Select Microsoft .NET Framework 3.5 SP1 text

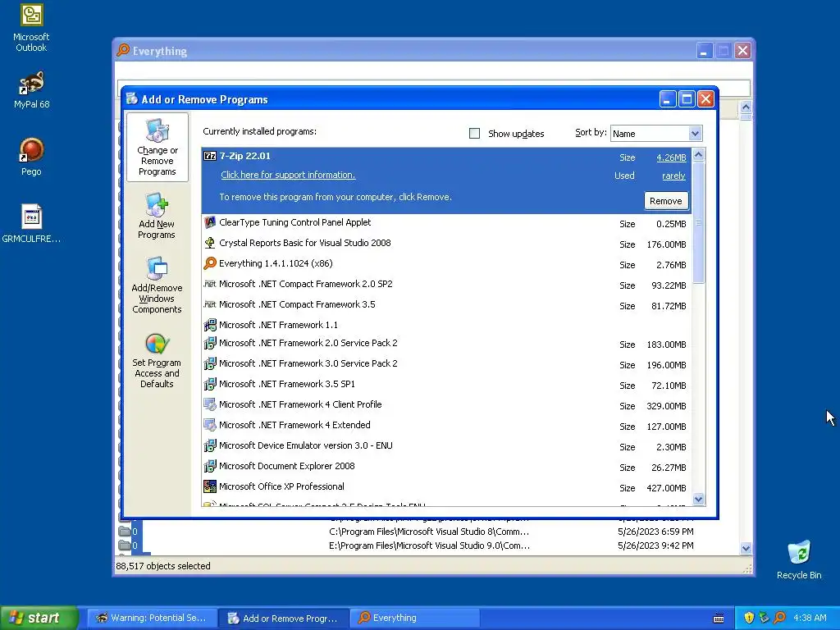(x=286, y=384)
